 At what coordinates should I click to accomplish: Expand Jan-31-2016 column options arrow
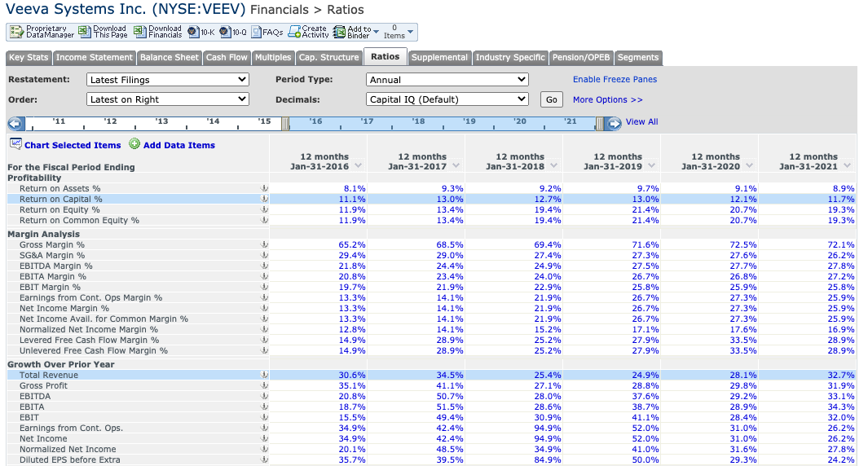(358, 166)
